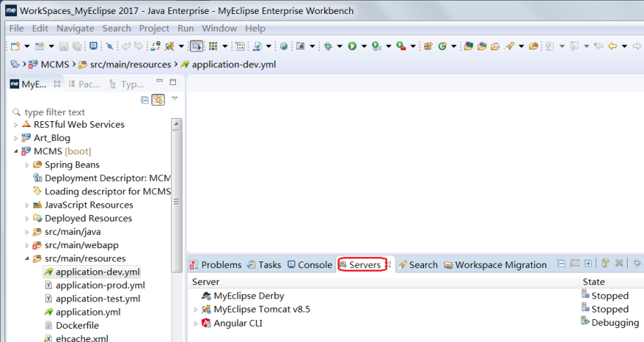Expand the JavaScript Resources node
The width and height of the screenshot is (644, 342).
pos(27,205)
